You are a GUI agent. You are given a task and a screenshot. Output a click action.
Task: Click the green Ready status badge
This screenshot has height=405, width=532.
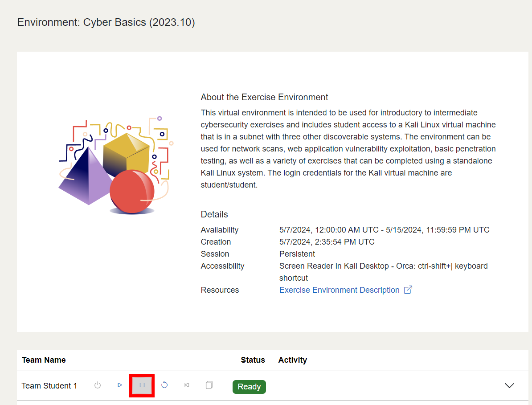tap(249, 387)
